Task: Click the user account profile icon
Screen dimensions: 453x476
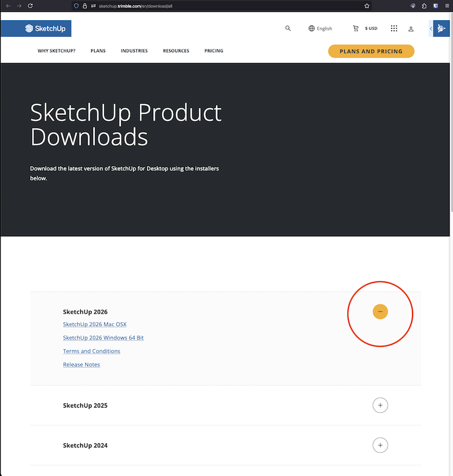Action: click(x=411, y=29)
